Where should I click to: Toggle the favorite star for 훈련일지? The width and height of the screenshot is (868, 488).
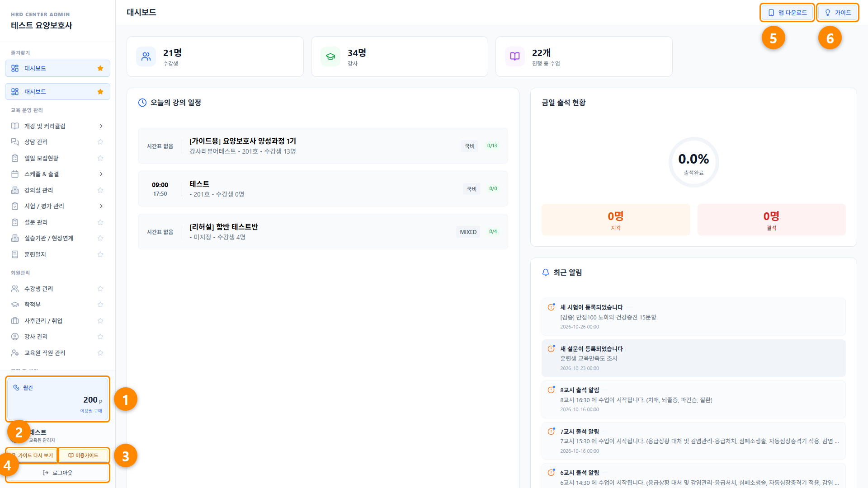click(x=100, y=254)
